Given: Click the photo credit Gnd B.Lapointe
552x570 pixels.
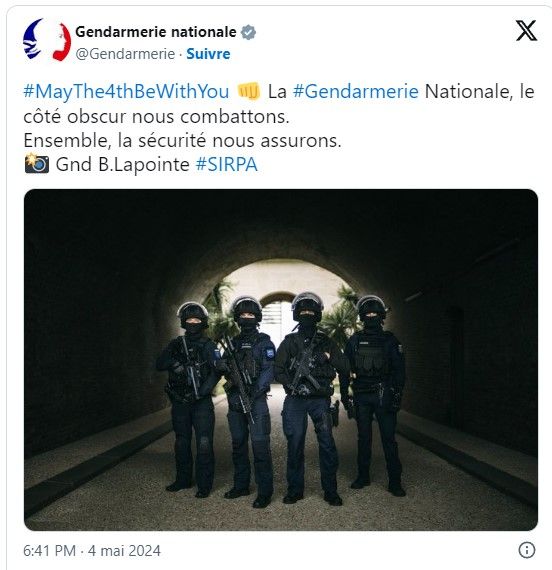Looking at the screenshot, I should pyautogui.click(x=123, y=164).
